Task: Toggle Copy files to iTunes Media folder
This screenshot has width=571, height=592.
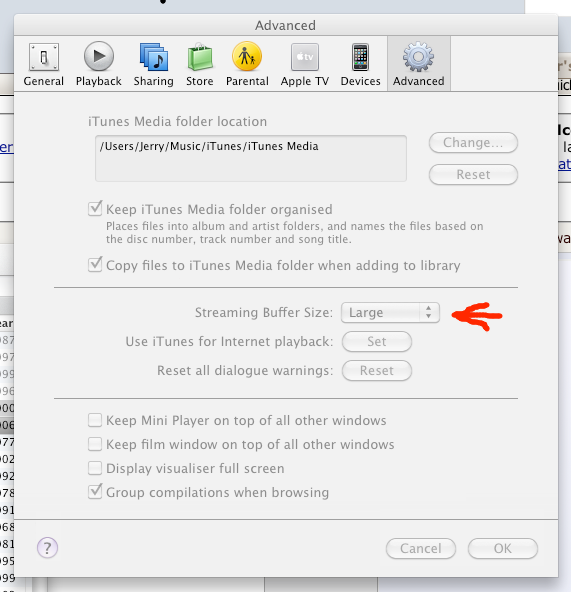Action: (x=95, y=265)
